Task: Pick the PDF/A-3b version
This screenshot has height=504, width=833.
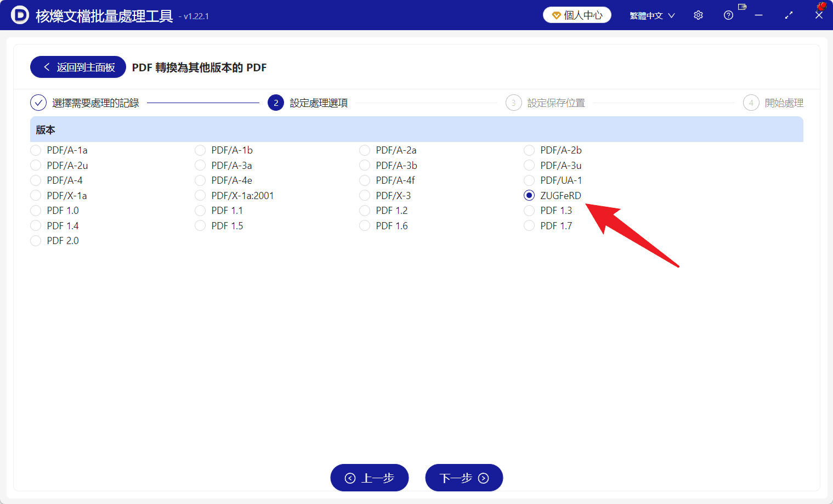Action: point(365,165)
